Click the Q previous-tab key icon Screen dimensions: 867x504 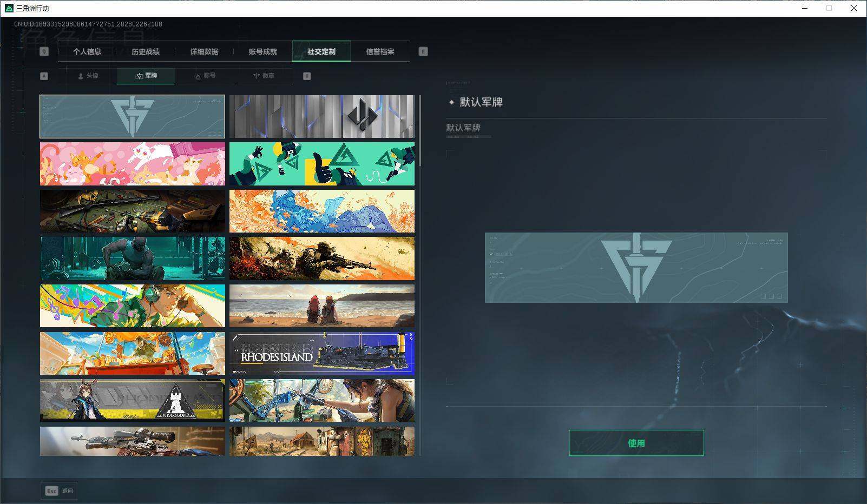coord(44,51)
